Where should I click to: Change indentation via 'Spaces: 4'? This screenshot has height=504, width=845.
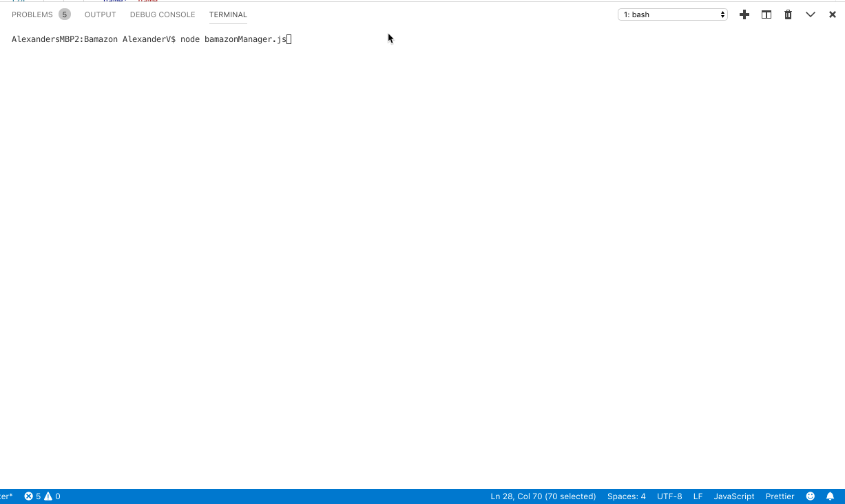[627, 496]
